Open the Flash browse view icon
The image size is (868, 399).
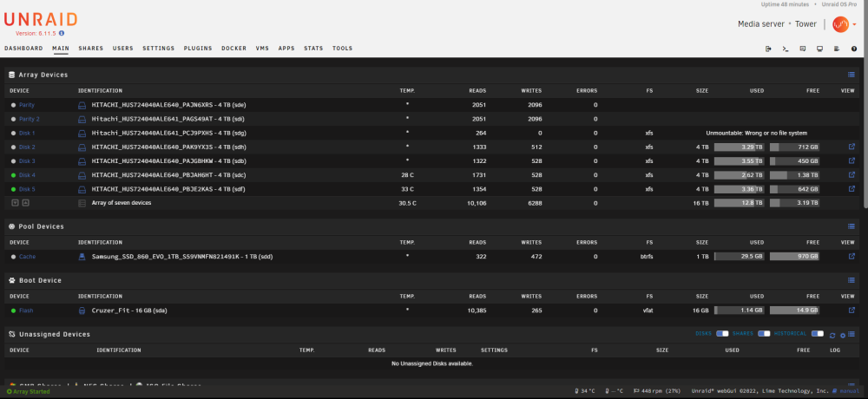pyautogui.click(x=852, y=311)
